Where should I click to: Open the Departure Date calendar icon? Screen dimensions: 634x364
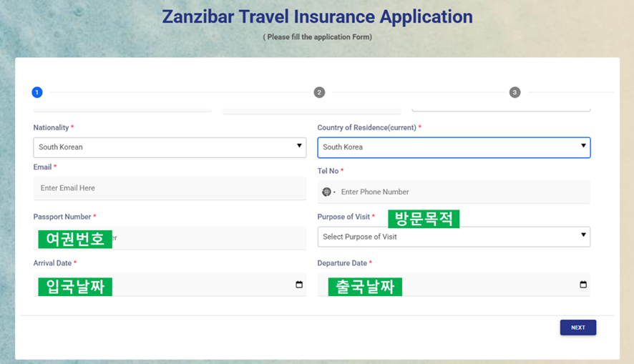pyautogui.click(x=583, y=285)
